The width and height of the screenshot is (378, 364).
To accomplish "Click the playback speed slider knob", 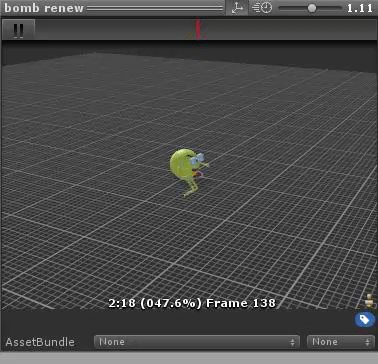I will [x=312, y=8].
